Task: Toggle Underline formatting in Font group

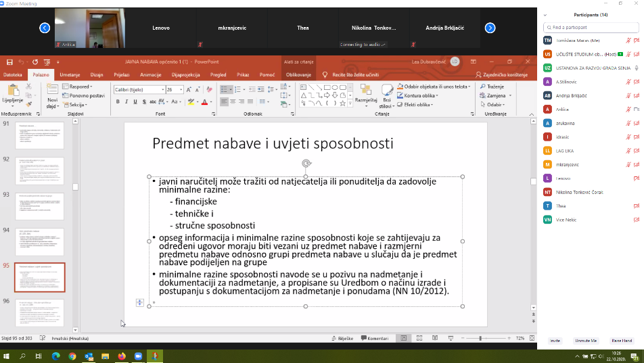Action: [135, 102]
